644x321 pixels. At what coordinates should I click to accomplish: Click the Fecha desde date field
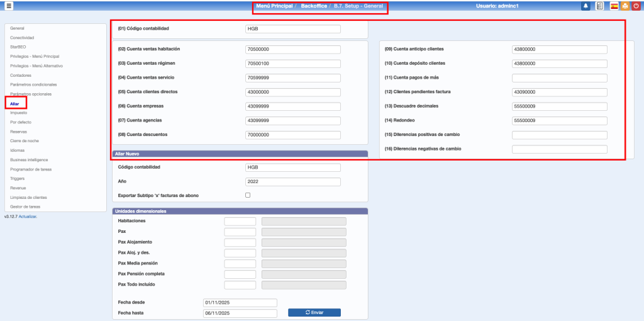coord(240,303)
